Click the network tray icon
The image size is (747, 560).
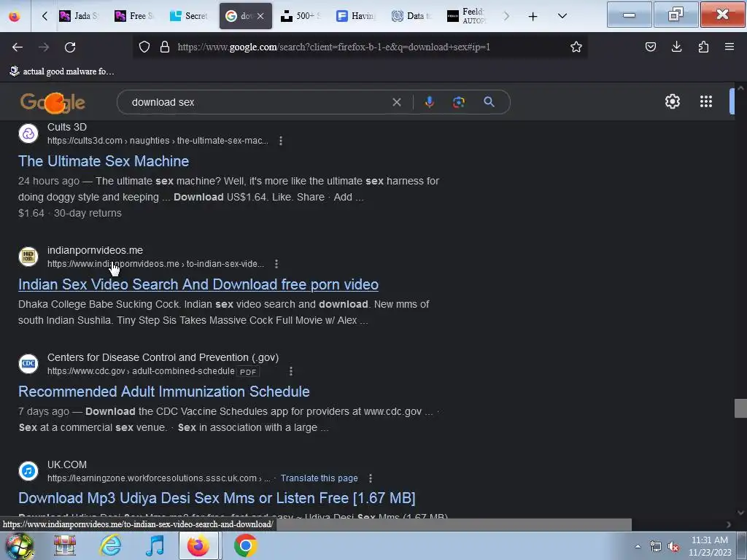point(656,547)
